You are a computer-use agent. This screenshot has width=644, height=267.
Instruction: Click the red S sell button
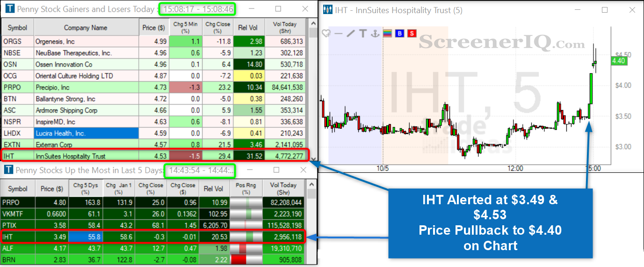412,33
